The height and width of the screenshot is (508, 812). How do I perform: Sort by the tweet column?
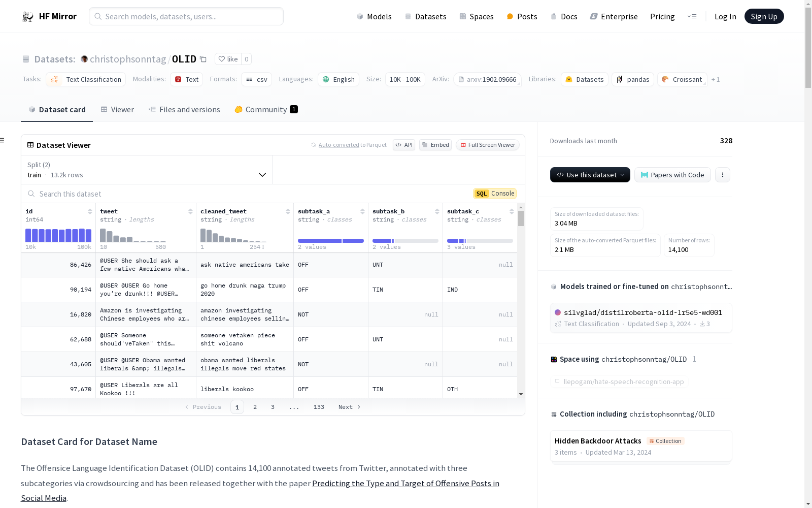coord(190,211)
